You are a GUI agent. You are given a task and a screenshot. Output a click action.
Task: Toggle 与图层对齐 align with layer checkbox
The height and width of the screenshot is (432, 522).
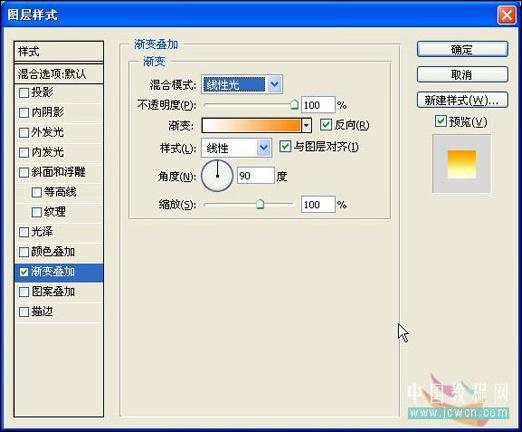pos(285,147)
